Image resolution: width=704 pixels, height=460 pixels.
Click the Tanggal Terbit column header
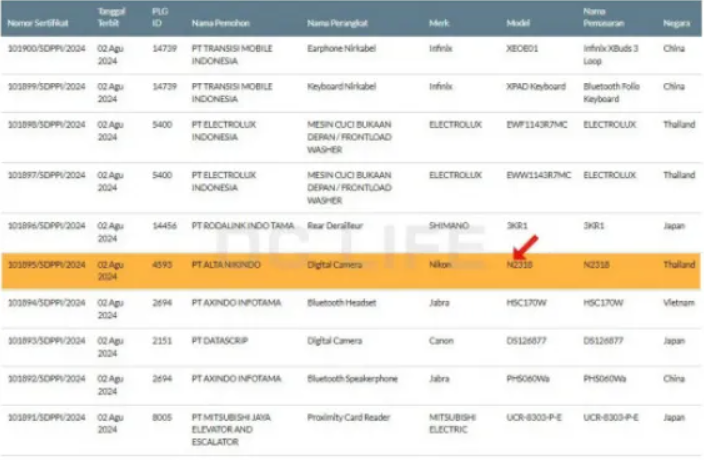point(111,17)
